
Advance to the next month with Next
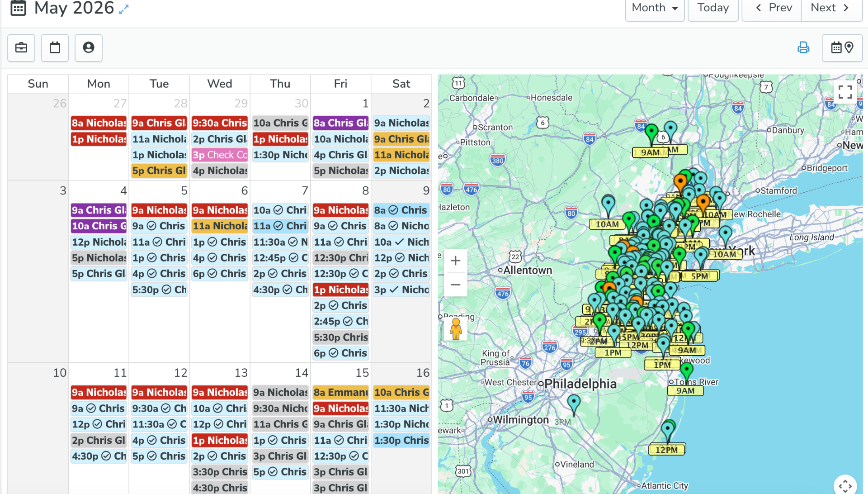tap(831, 8)
